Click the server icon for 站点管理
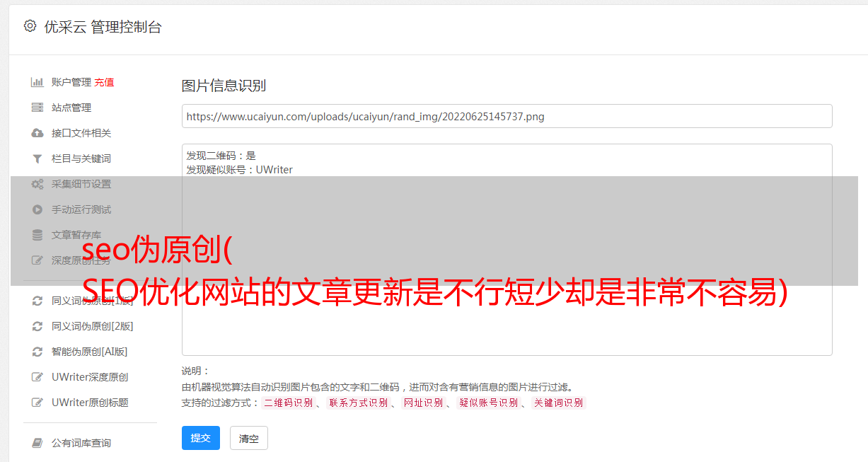 coord(37,108)
